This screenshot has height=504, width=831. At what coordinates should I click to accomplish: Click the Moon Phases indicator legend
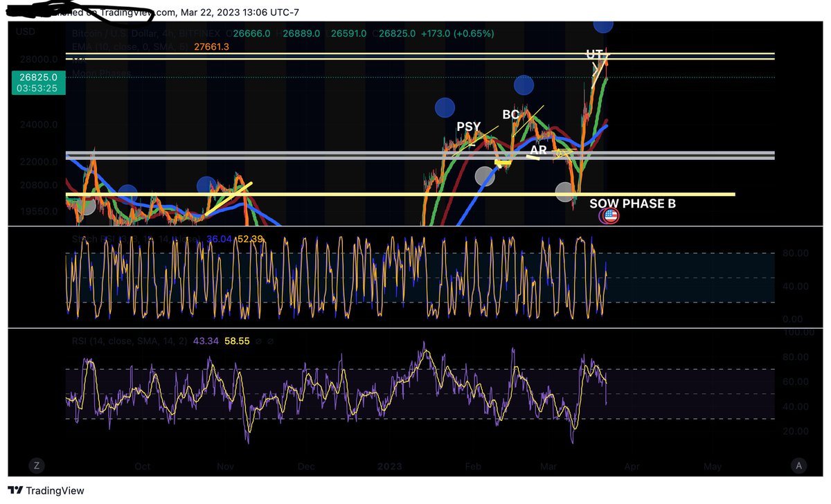[101, 72]
